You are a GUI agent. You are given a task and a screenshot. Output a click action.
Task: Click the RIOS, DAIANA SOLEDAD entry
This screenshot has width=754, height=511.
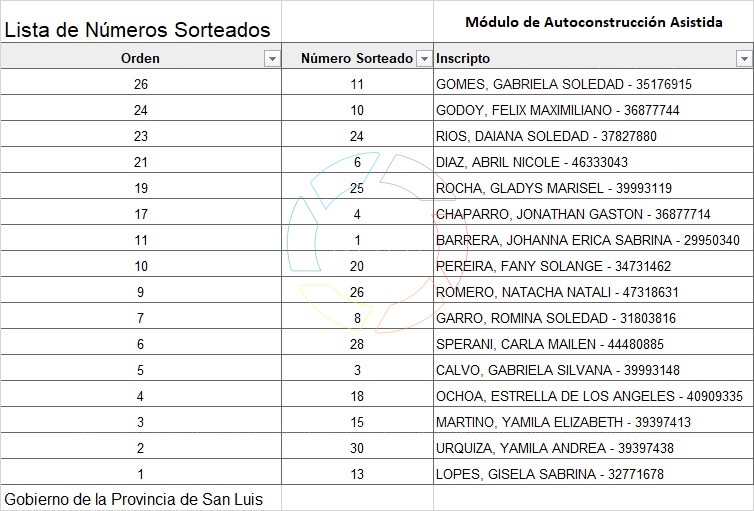547,136
